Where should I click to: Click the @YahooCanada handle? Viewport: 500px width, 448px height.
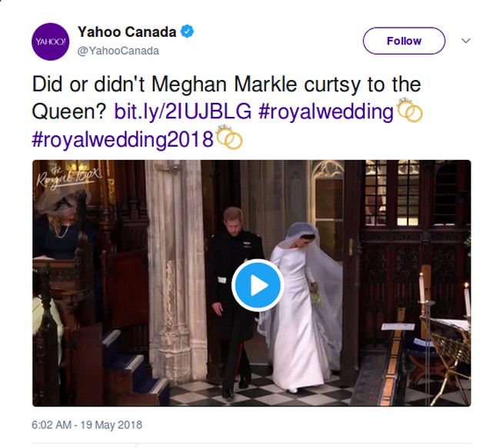click(118, 51)
